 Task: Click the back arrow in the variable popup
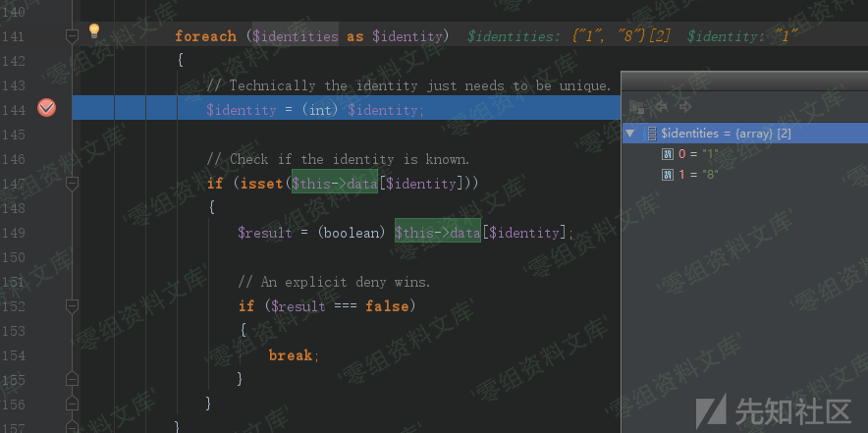pos(661,106)
